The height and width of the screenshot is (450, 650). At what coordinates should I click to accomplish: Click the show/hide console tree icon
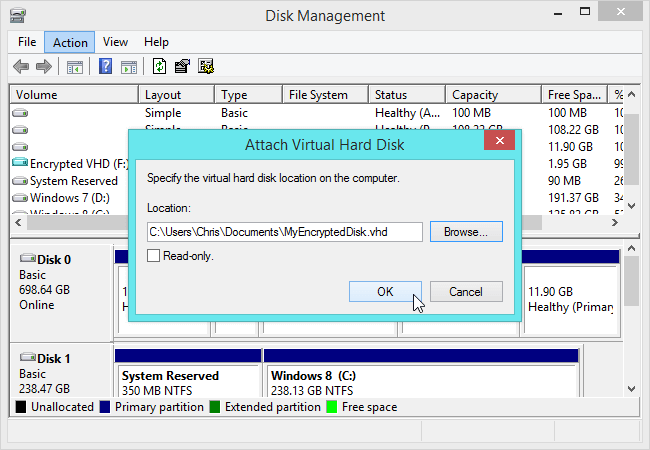(74, 67)
